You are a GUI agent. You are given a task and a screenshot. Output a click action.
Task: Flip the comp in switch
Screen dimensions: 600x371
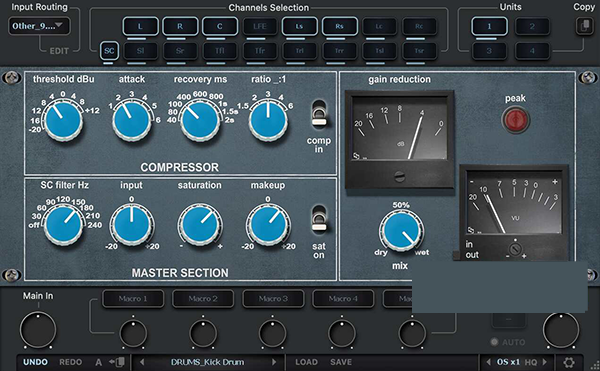point(319,114)
